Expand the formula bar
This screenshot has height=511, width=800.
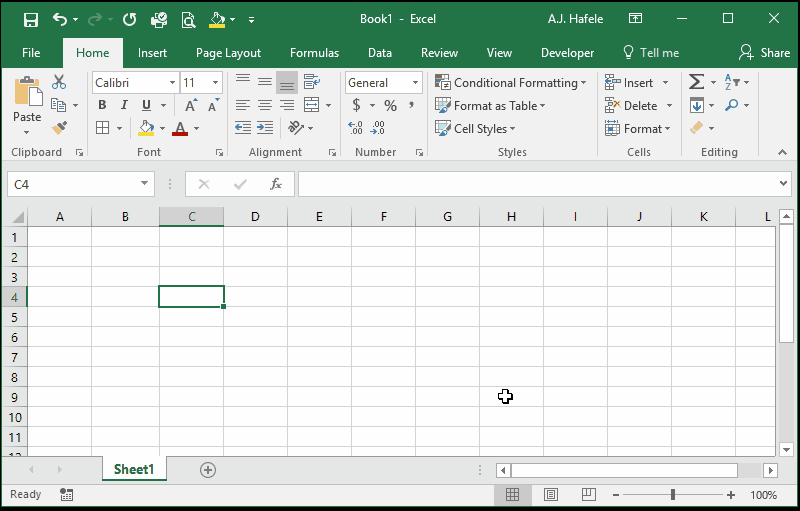click(x=783, y=184)
